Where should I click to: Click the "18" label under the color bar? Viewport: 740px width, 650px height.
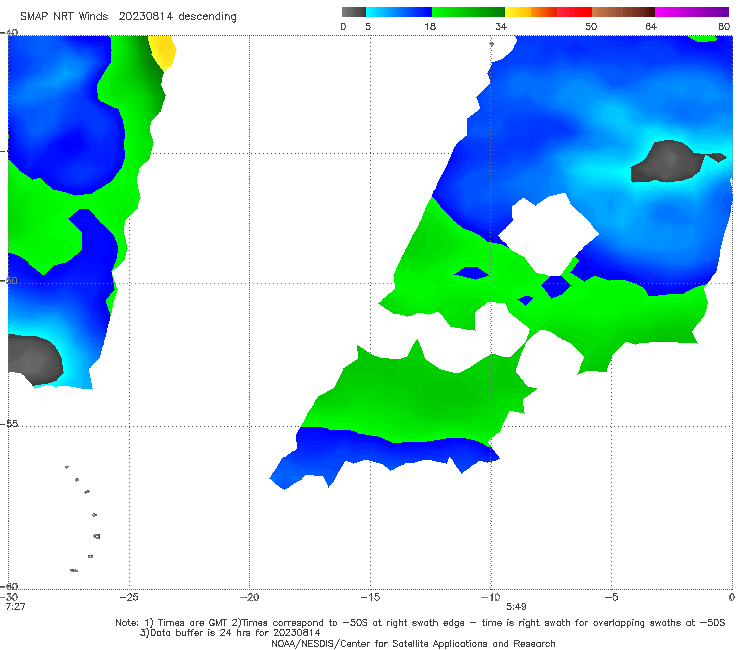430,26
